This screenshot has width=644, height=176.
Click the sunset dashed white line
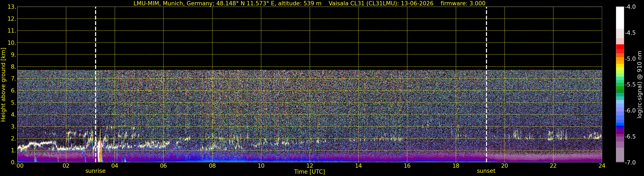tap(486, 84)
